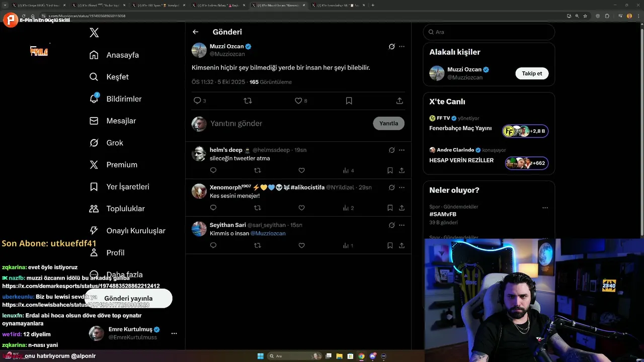
Task: Open more options on Muzzi Ozcan's post
Action: tap(401, 46)
